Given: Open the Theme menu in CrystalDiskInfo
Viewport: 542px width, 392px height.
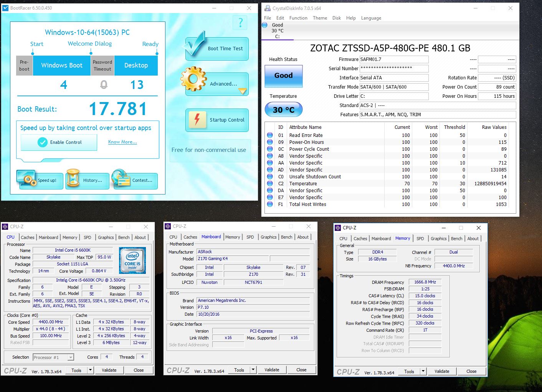Looking at the screenshot, I should (320, 18).
